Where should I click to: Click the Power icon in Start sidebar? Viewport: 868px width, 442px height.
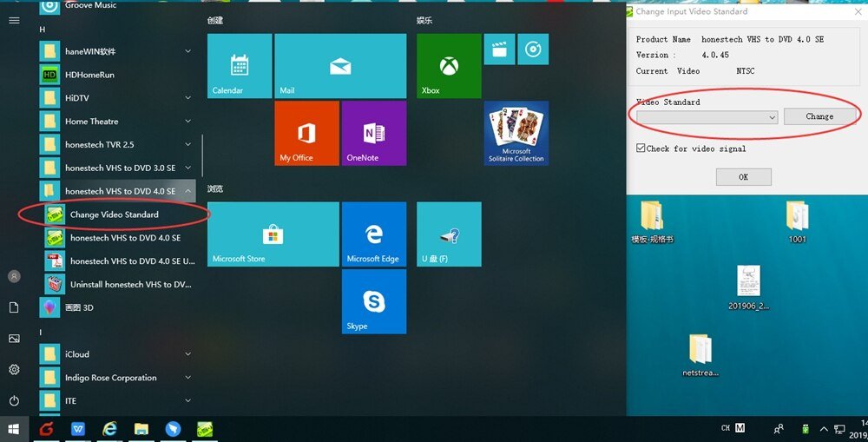click(x=15, y=400)
